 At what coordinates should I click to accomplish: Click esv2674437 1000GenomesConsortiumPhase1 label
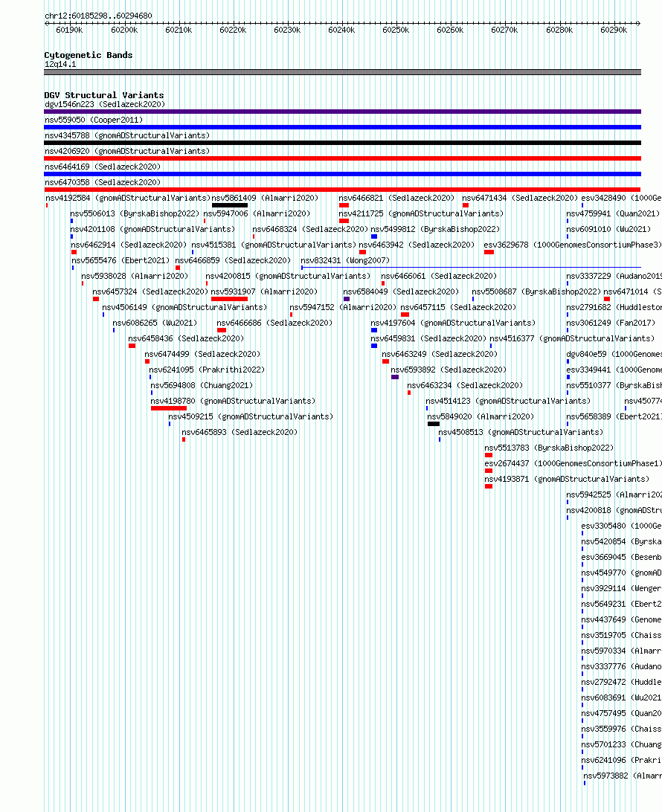pyautogui.click(x=573, y=463)
